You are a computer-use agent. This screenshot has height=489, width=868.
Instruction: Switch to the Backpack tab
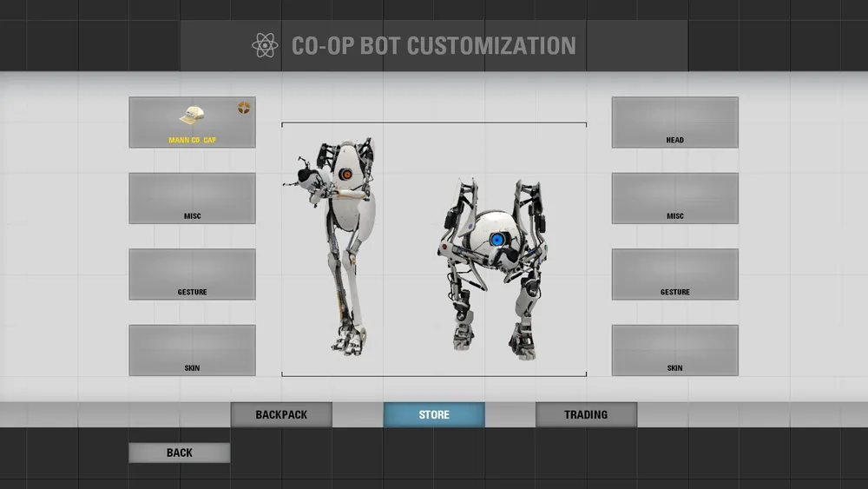281,414
